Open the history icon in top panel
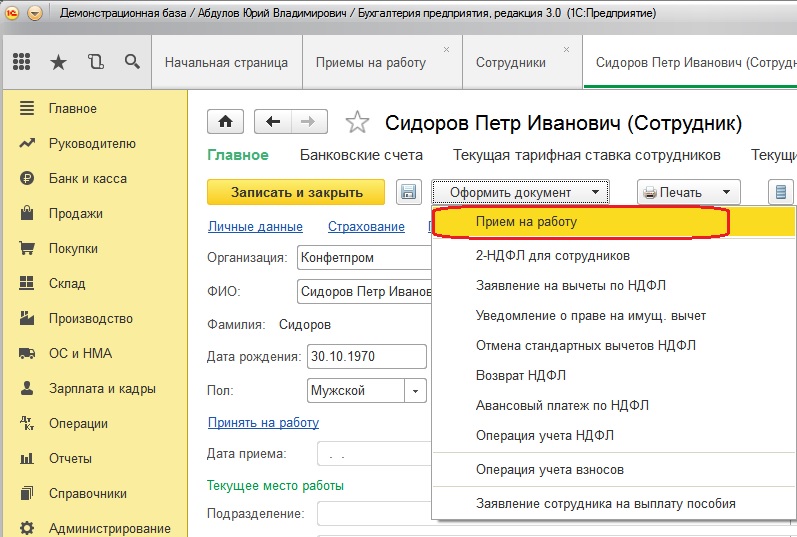Viewport: 797px width, 537px height. point(96,62)
